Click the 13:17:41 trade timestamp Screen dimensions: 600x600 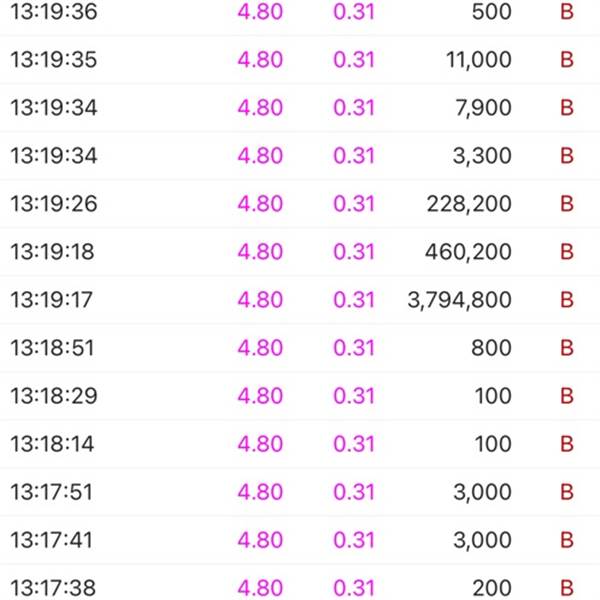click(54, 540)
